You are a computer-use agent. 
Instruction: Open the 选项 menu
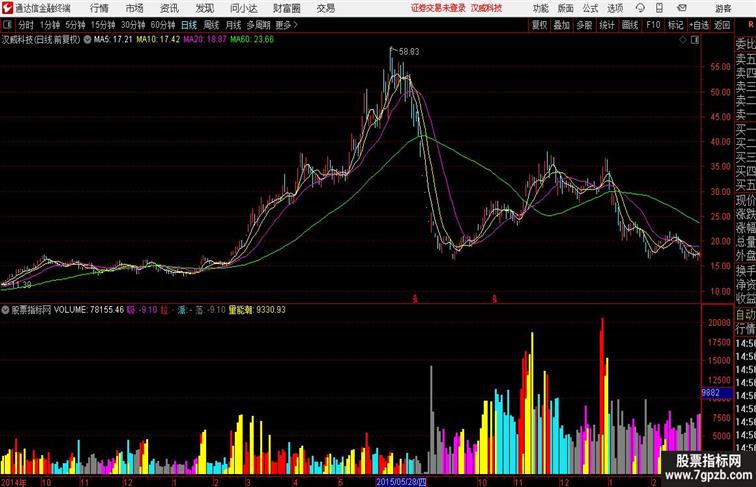[615, 8]
